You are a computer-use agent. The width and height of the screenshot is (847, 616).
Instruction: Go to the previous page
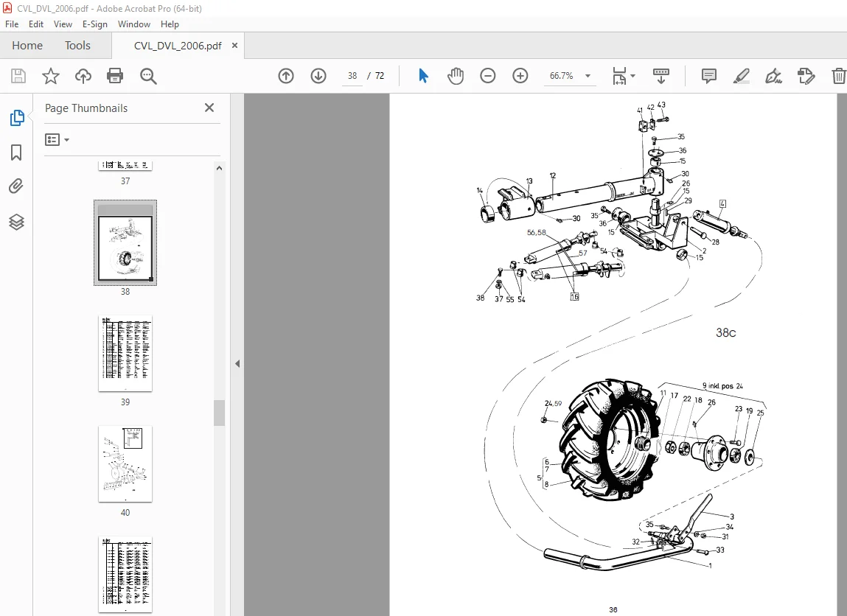tap(286, 76)
